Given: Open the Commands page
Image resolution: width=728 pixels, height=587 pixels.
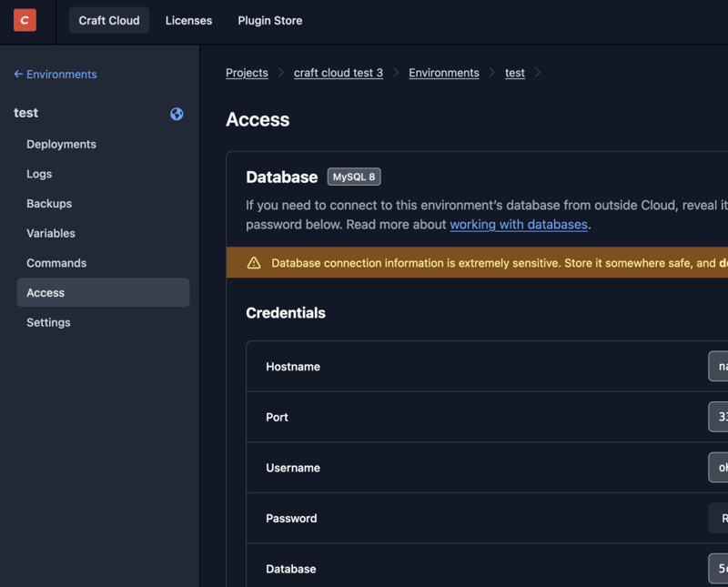Looking at the screenshot, I should pos(56,263).
